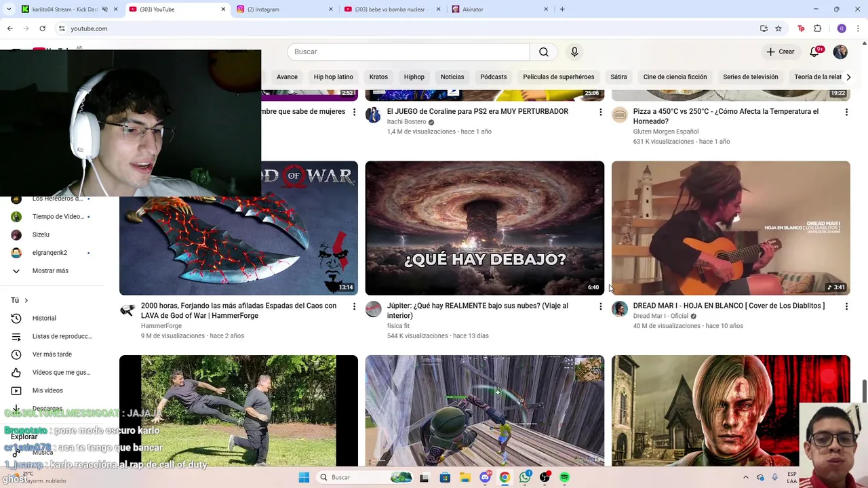Open more options for Coraline PS2 video
The width and height of the screenshot is (868, 488).
600,112
